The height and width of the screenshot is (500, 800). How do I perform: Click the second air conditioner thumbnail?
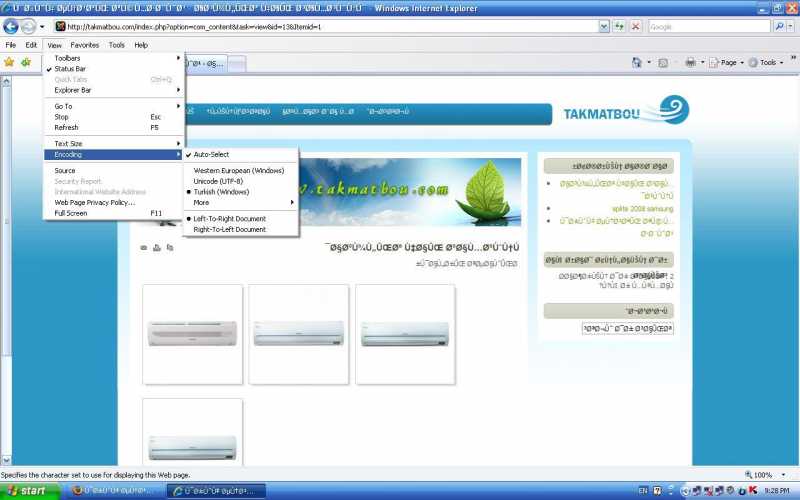(298, 334)
